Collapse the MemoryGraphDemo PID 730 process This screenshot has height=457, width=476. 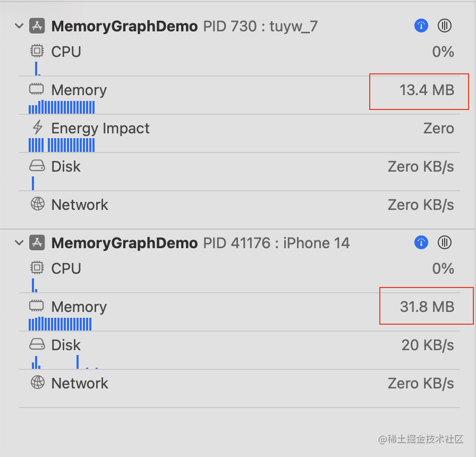pyautogui.click(x=19, y=26)
